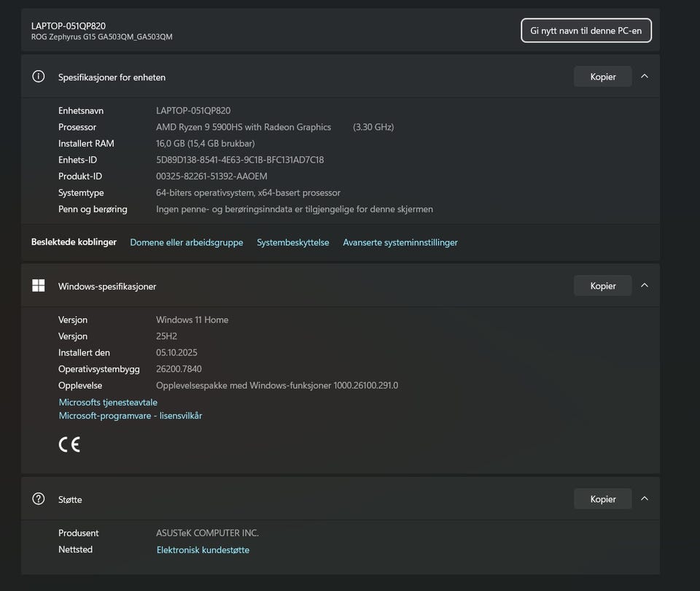Click the Ingen penne- og berøringsinndata text
The width and height of the screenshot is (700, 591).
(294, 209)
